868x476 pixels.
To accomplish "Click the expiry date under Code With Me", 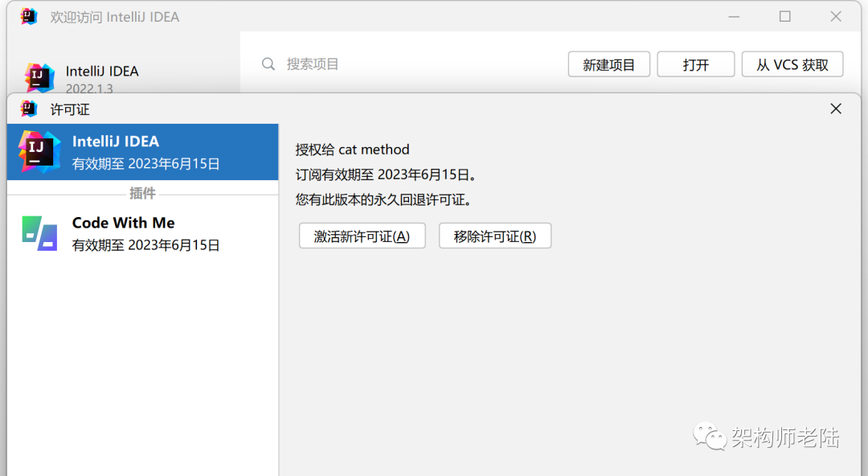I will coord(146,245).
